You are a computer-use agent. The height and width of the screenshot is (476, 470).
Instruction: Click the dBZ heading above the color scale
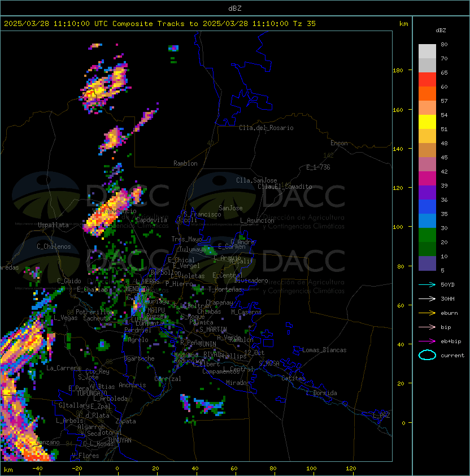[441, 31]
